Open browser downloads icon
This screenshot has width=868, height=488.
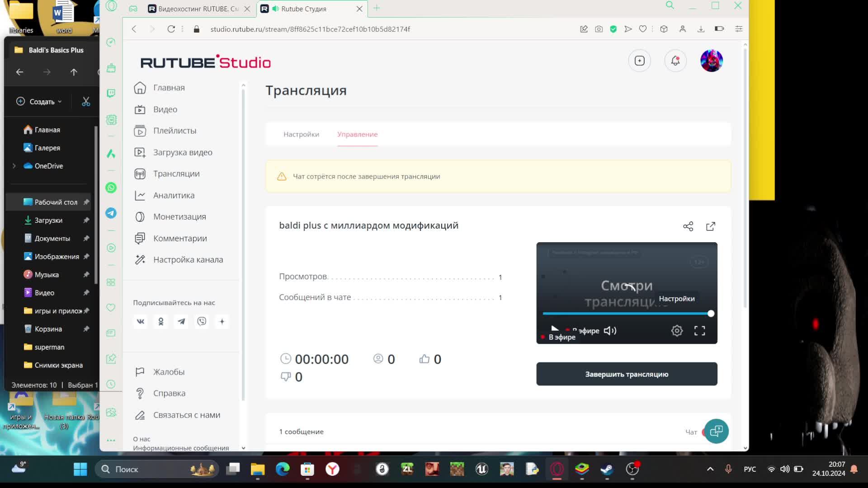701,29
